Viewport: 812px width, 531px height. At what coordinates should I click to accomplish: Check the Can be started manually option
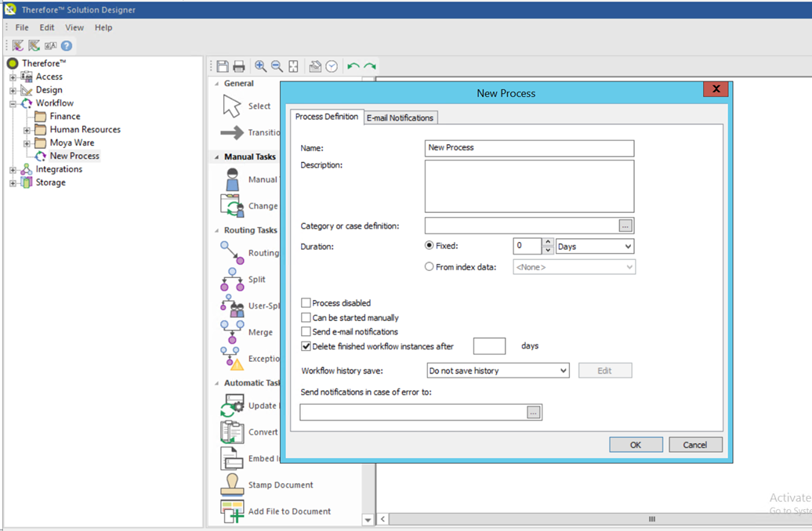click(x=306, y=318)
